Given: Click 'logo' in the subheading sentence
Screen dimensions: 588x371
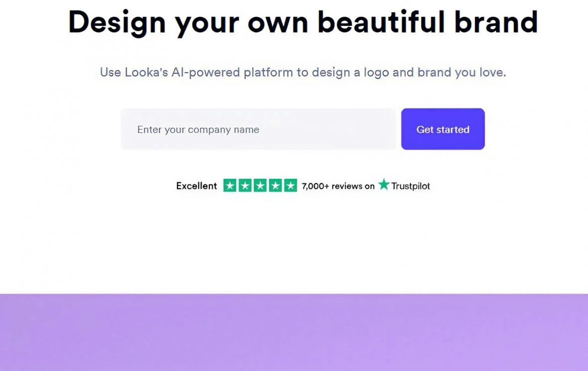Looking at the screenshot, I should click(376, 73).
